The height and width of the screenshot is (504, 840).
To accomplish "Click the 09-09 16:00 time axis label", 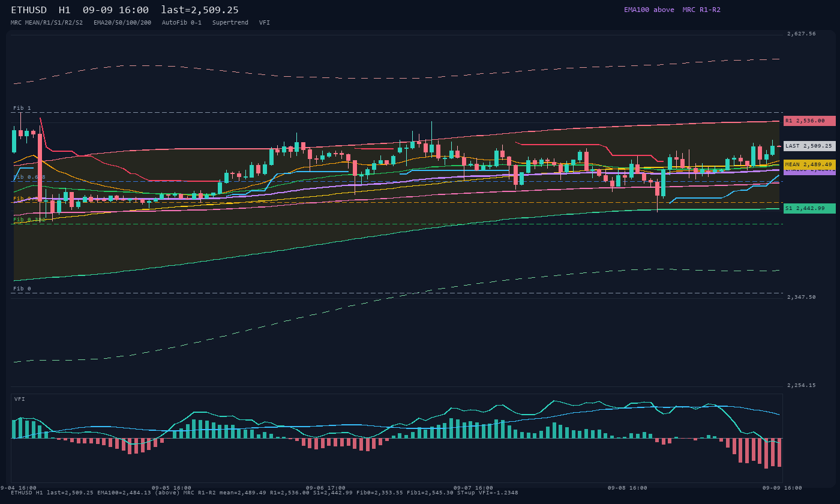I will [782, 488].
